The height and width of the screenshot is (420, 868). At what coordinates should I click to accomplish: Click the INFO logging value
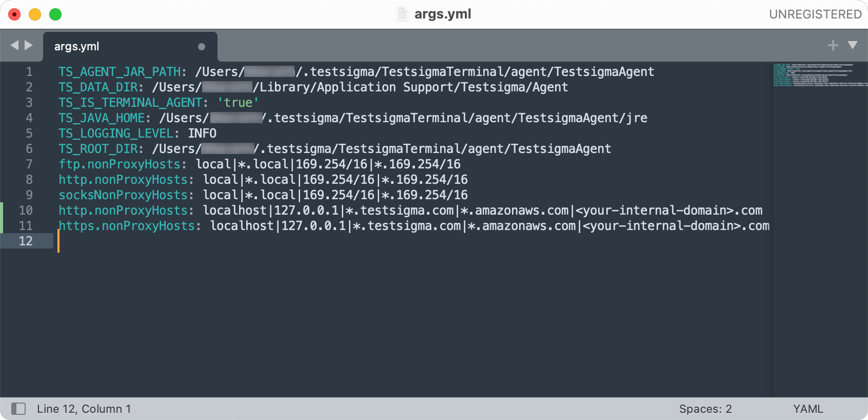202,133
